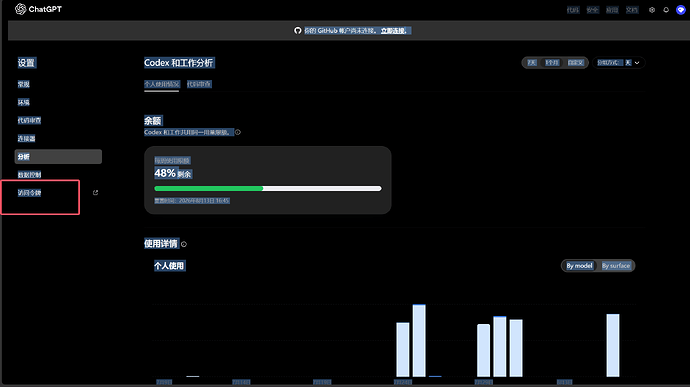The height and width of the screenshot is (387, 690).
Task: Click the chevron arrow in the grouping selector
Action: (x=637, y=63)
